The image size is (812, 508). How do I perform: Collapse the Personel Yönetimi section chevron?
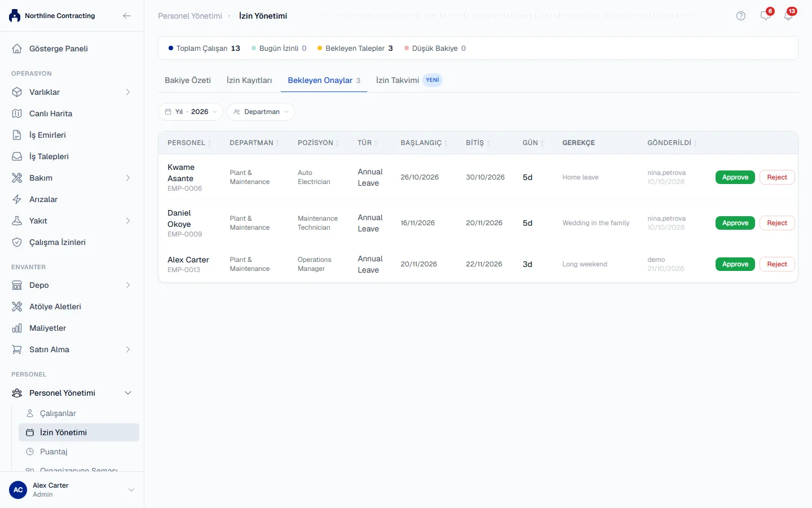click(128, 393)
